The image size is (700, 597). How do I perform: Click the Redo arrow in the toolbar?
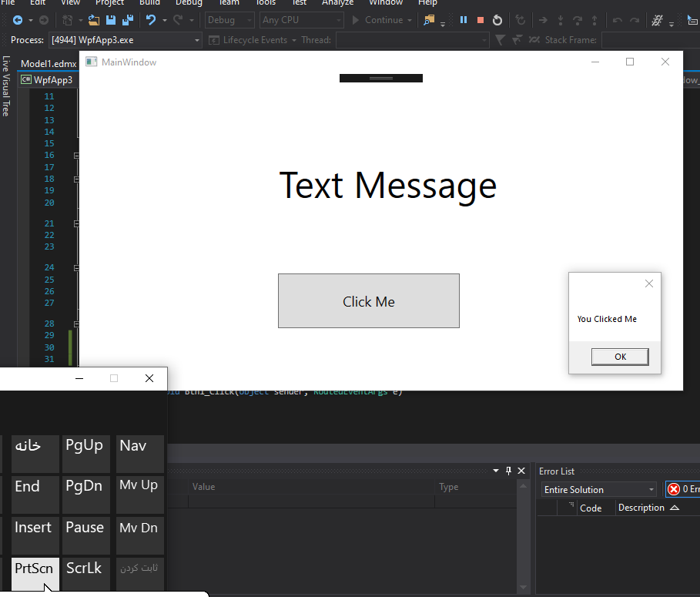tap(178, 20)
